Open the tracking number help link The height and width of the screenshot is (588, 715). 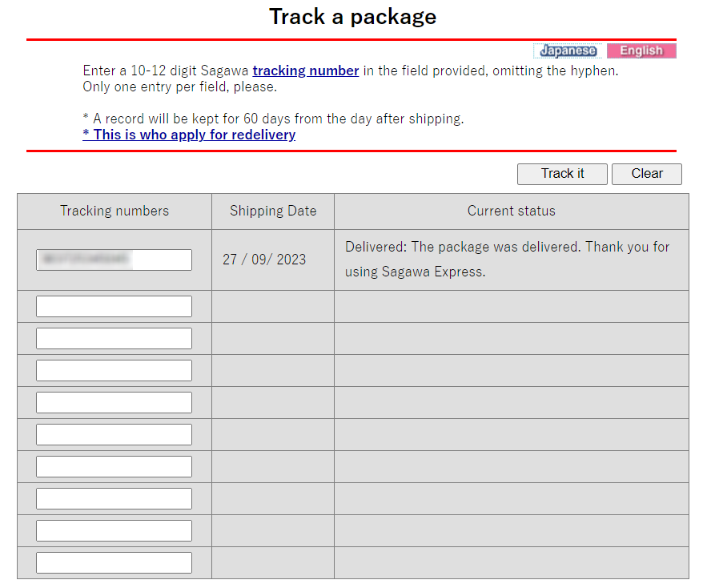click(x=306, y=70)
